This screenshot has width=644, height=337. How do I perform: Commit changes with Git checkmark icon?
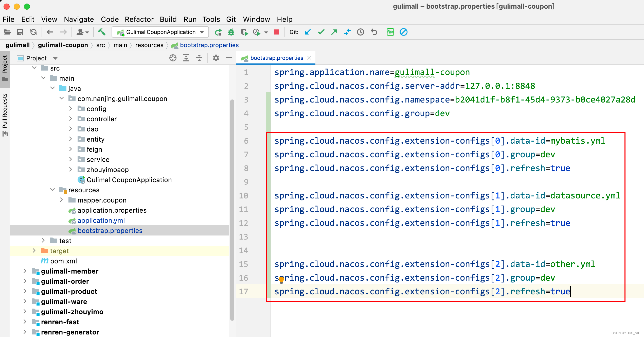click(x=321, y=32)
